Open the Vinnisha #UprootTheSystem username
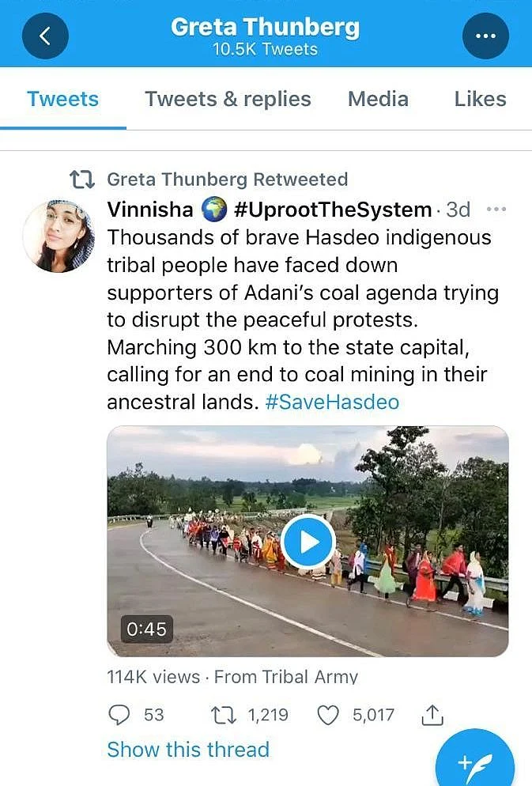Image resolution: width=532 pixels, height=786 pixels. [270, 209]
